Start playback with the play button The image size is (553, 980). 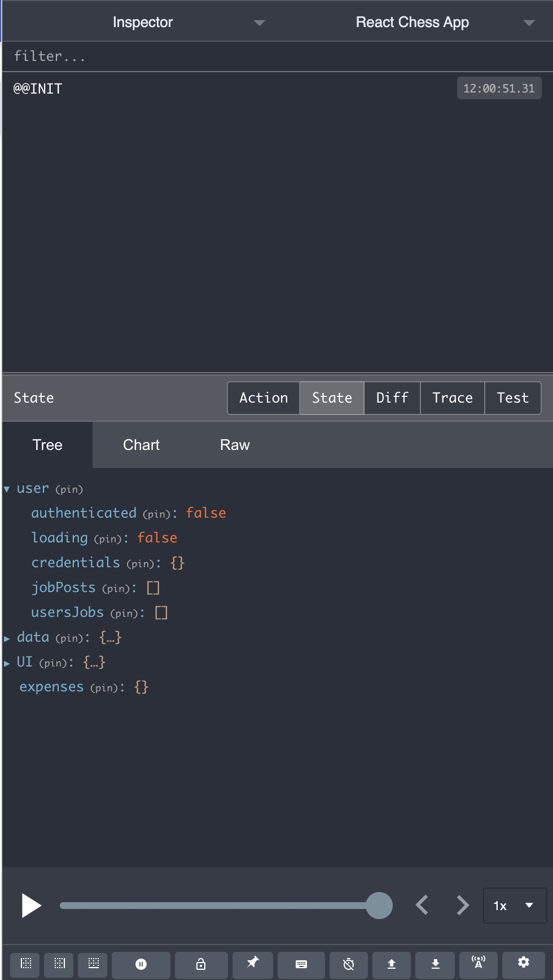click(x=31, y=906)
